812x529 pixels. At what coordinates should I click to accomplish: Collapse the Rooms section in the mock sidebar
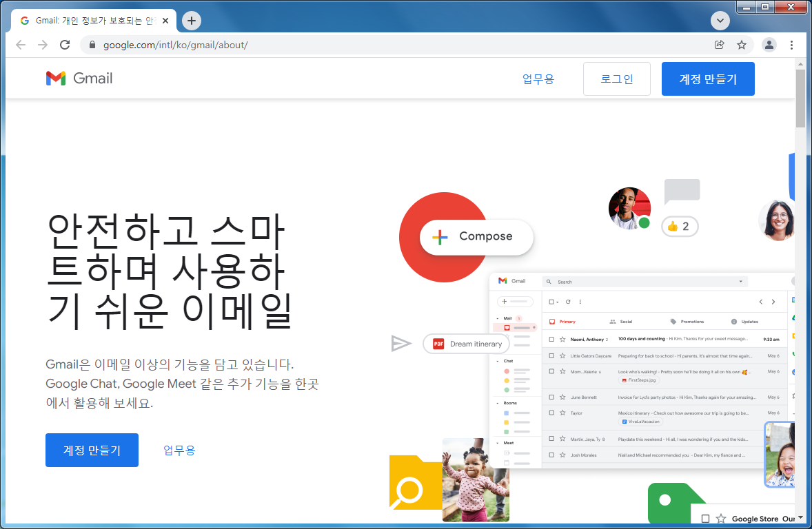pos(498,403)
